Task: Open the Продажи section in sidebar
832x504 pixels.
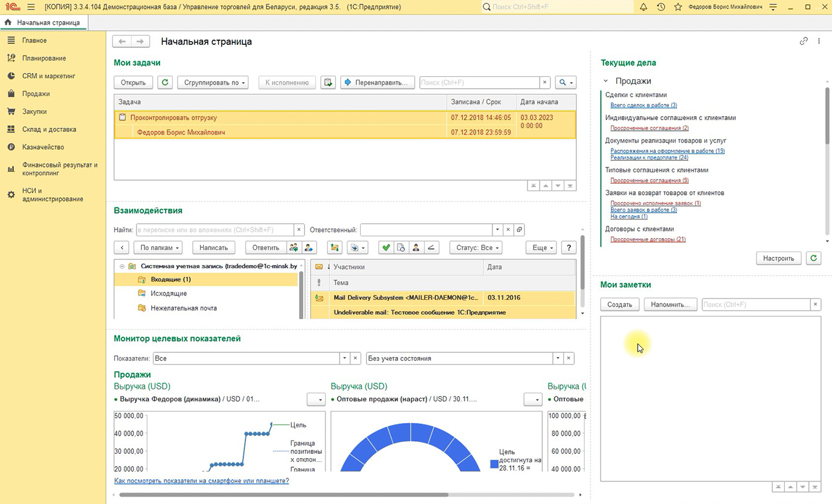Action: [36, 94]
